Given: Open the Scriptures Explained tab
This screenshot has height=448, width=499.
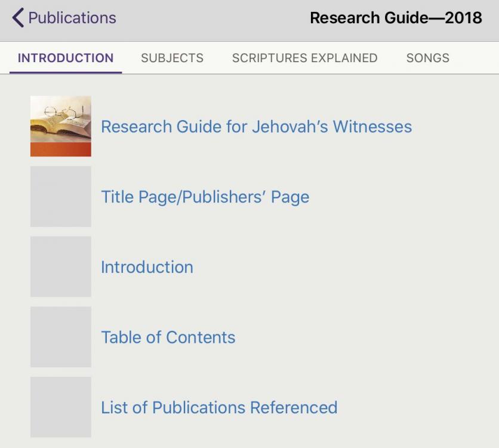Looking at the screenshot, I should pyautogui.click(x=304, y=58).
